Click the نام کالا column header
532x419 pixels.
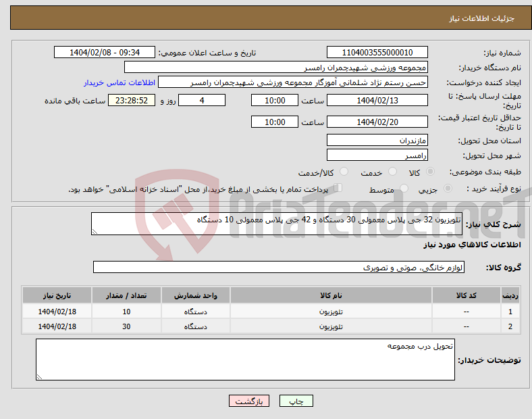(331, 295)
